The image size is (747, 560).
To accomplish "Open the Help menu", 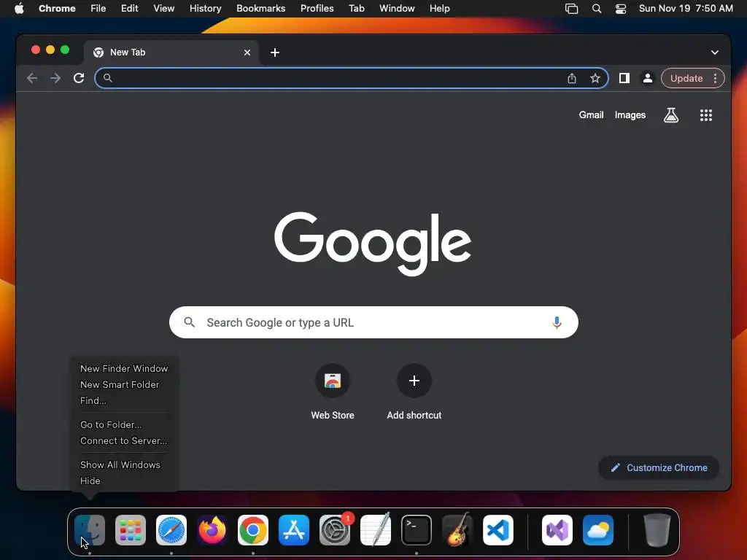I will point(439,8).
